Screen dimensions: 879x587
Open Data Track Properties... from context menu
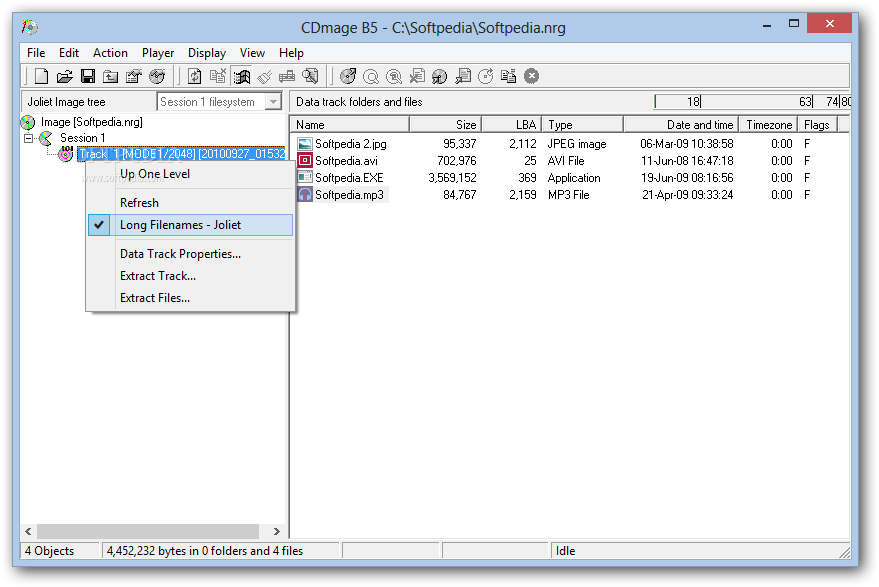191,254
